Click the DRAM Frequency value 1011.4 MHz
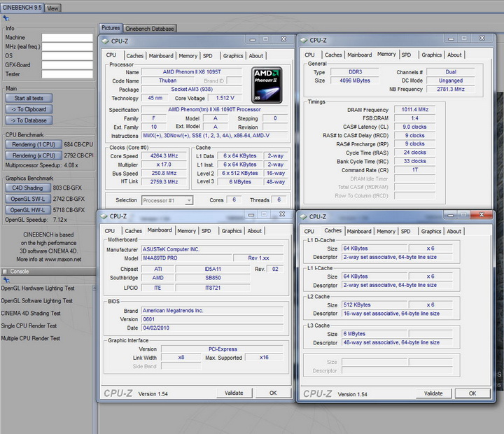 coord(414,110)
